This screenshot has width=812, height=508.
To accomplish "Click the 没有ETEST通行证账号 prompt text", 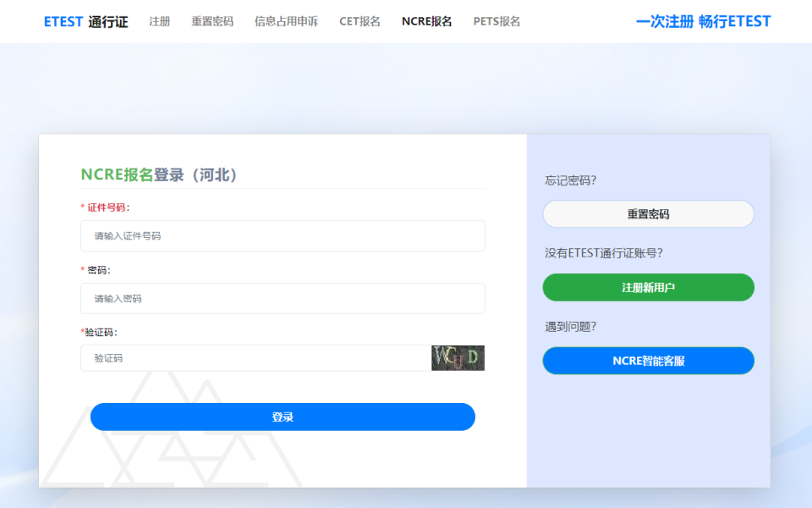I will (x=606, y=253).
